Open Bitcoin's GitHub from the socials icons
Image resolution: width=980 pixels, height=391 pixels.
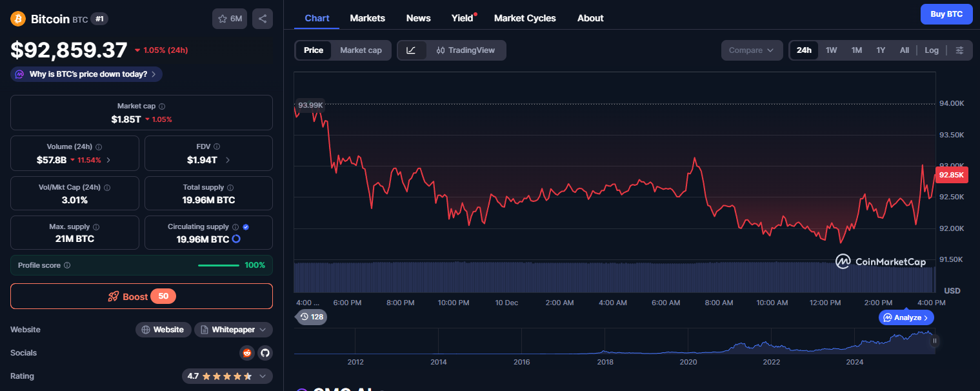click(x=265, y=353)
